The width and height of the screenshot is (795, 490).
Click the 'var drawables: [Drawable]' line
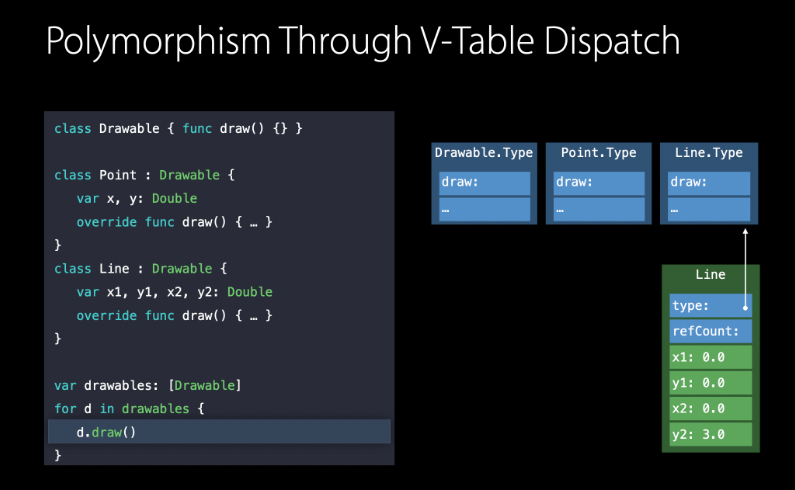(148, 386)
